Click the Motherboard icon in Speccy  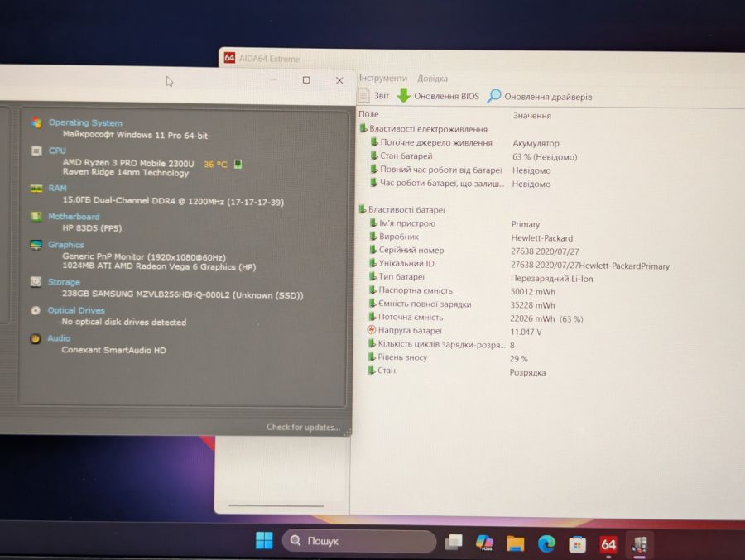[36, 217]
